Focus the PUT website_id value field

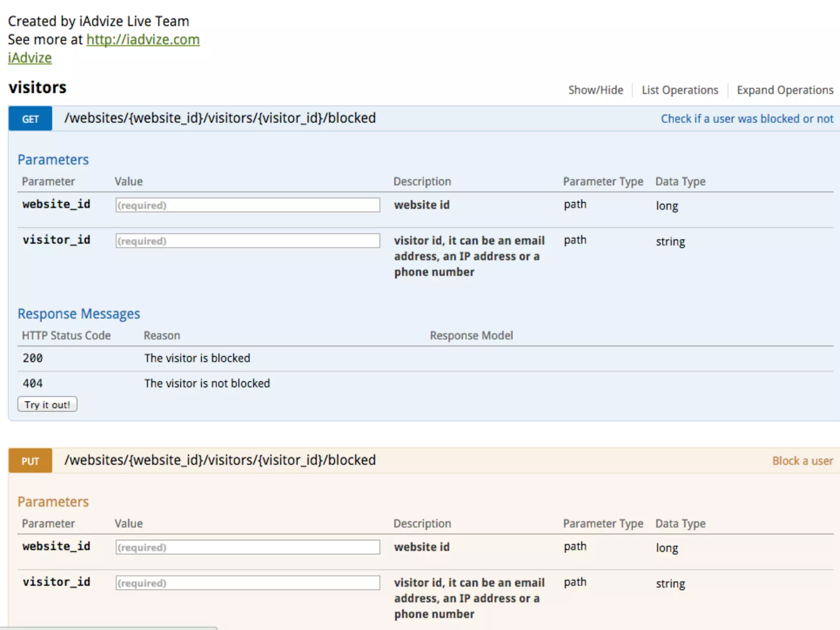click(247, 547)
